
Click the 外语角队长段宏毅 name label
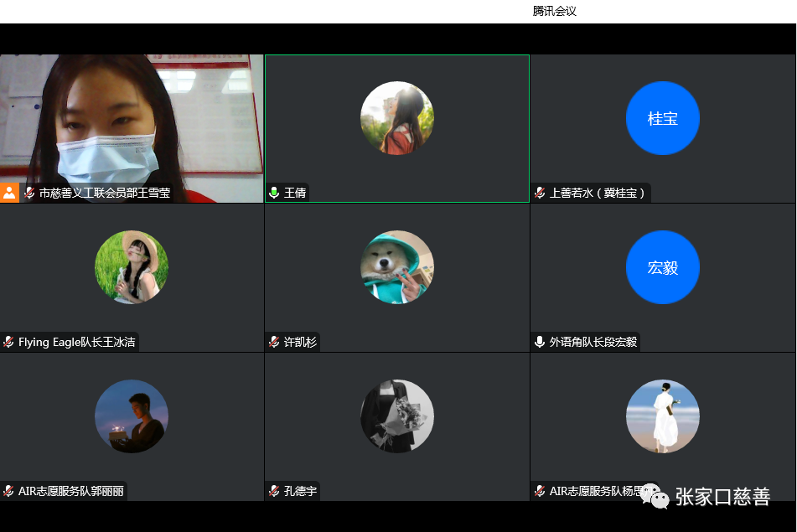(593, 342)
